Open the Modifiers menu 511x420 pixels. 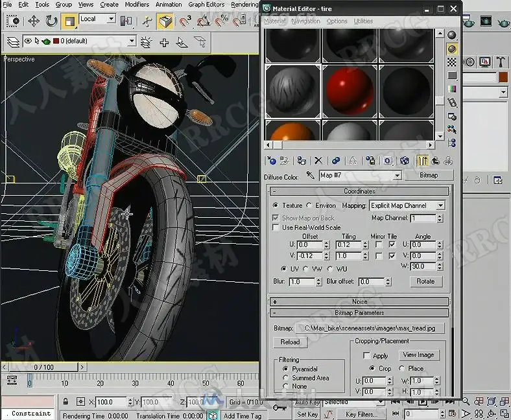coord(137,5)
